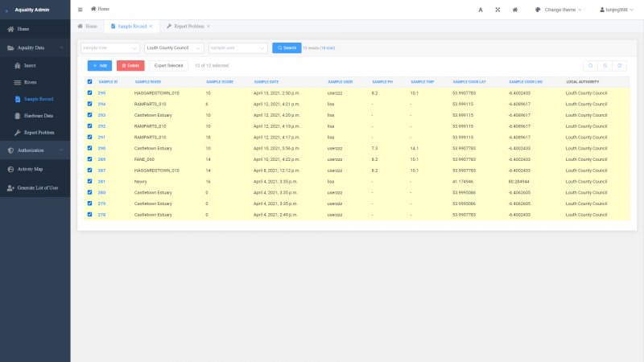
Task: Uncheck the row for sample 279
Action: (x=89, y=204)
